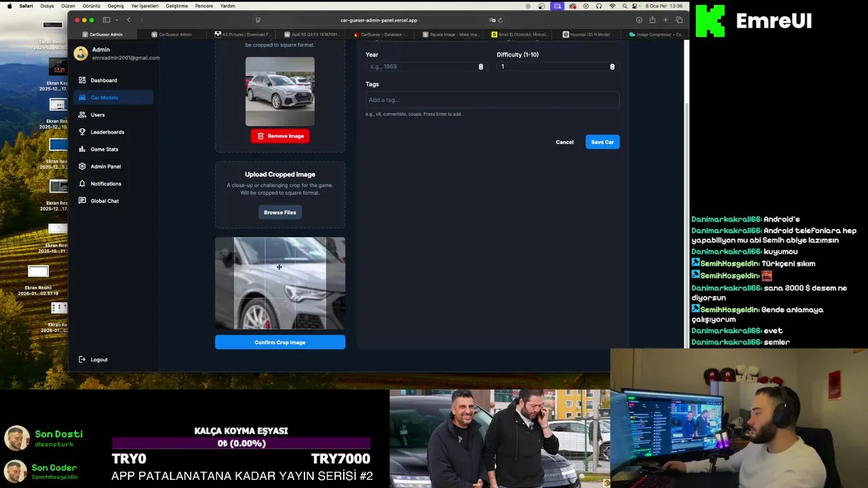Switch to the Square Image tab
This screenshot has width=868, height=488.
450,35
